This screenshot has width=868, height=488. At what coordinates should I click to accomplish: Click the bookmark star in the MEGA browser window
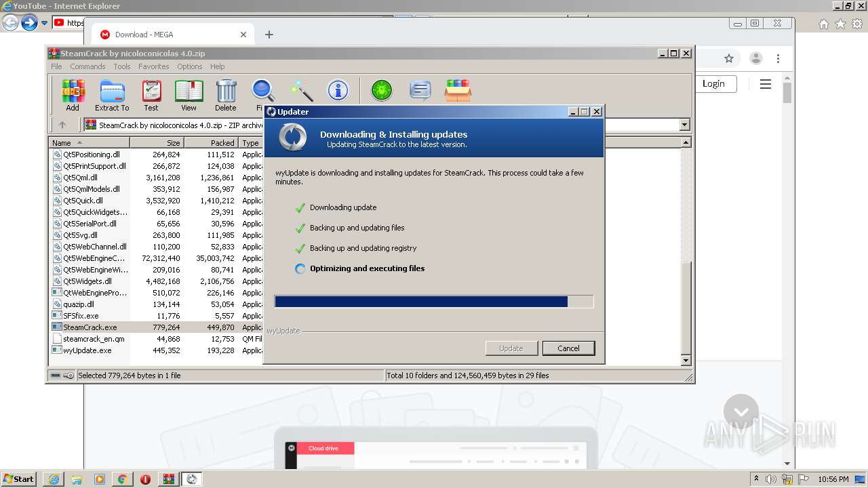[x=729, y=58]
